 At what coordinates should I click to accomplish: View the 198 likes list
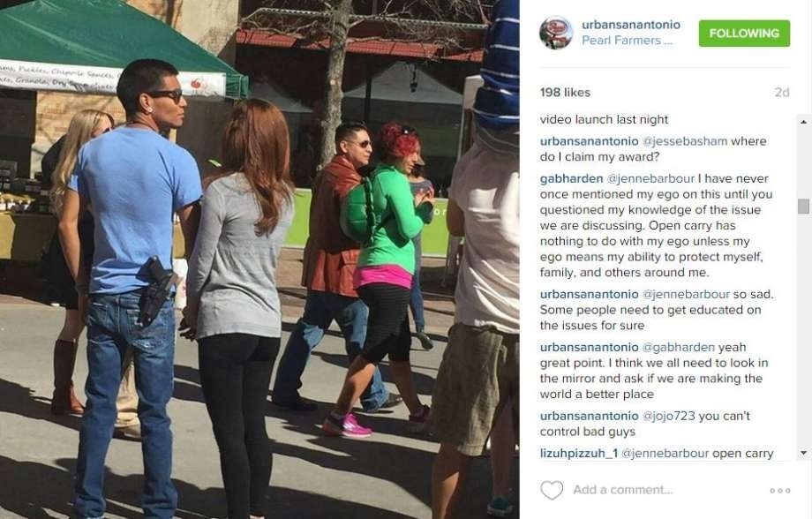pos(565,92)
